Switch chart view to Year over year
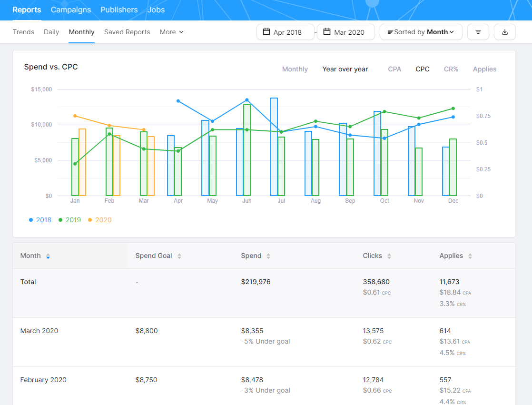 coord(345,69)
